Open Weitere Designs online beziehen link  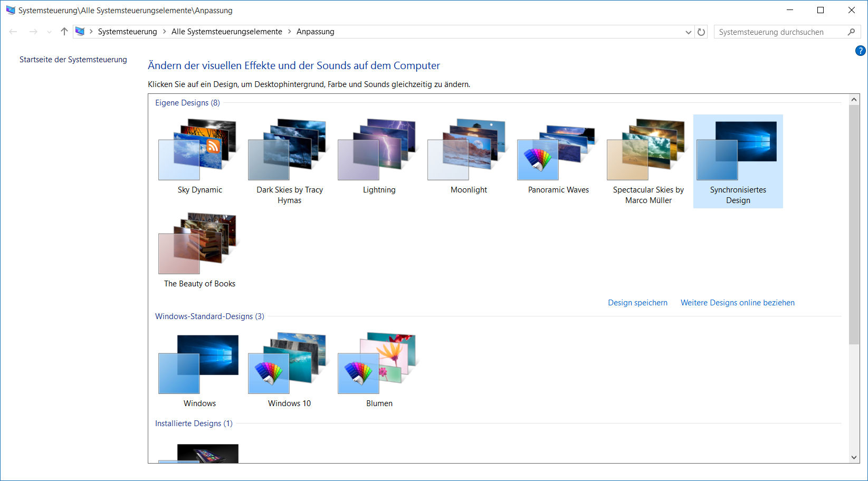click(x=737, y=303)
